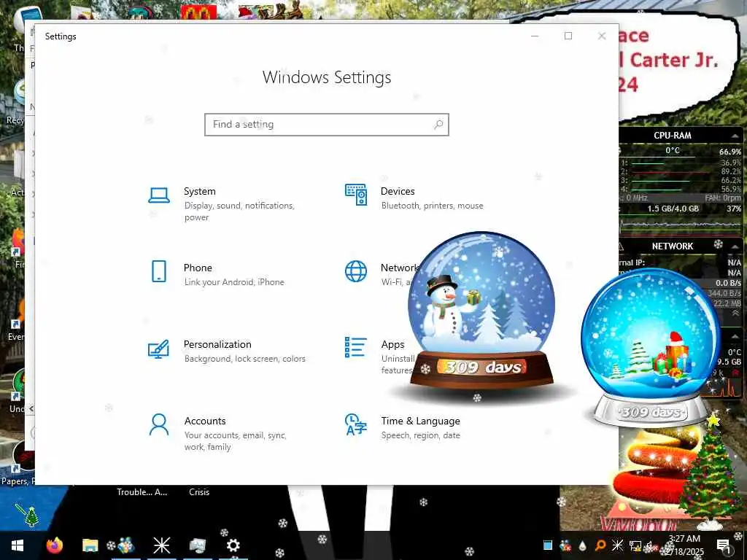Launch Firefox from the taskbar
Viewport: 747px width, 560px height.
pos(54,545)
